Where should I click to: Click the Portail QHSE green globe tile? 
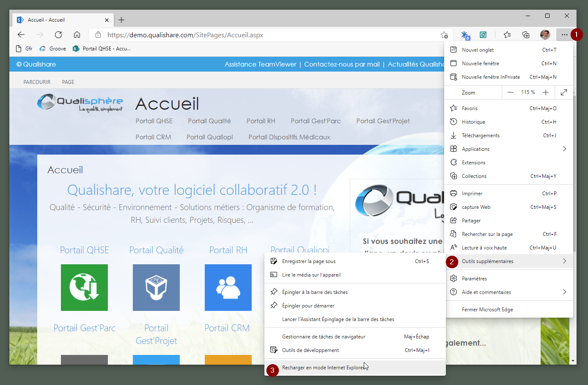[84, 288]
